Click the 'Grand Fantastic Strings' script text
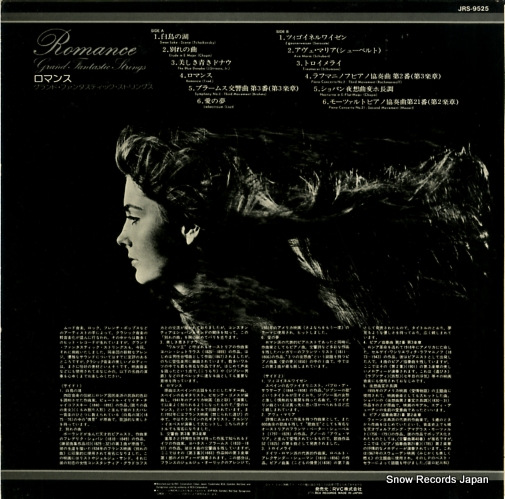The image size is (505, 499). pyautogui.click(x=90, y=65)
